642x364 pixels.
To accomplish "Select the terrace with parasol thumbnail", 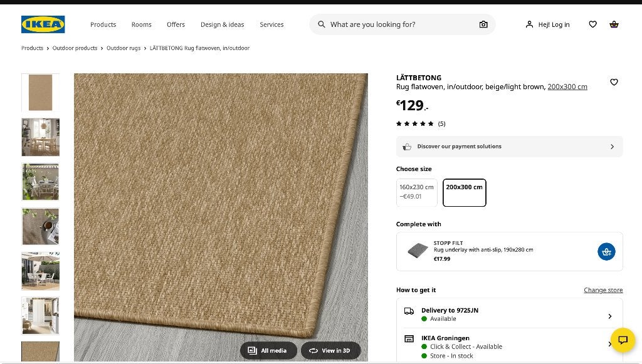I will (41, 271).
